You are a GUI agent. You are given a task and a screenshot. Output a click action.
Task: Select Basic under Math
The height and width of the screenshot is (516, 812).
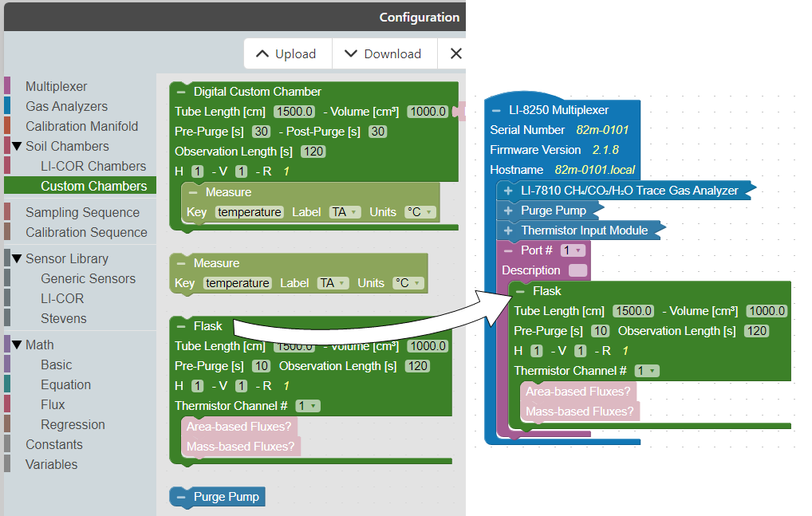tap(57, 365)
